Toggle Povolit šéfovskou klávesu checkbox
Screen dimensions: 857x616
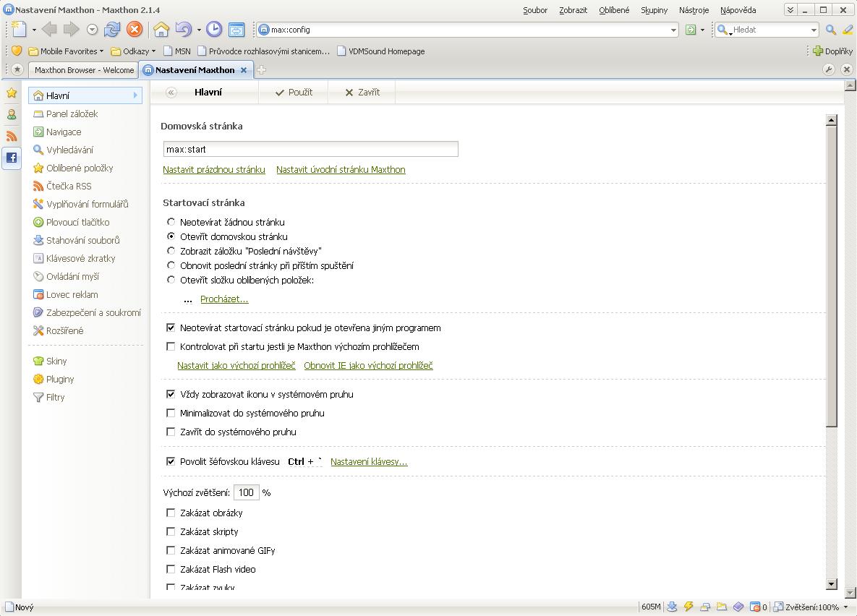tap(171, 461)
